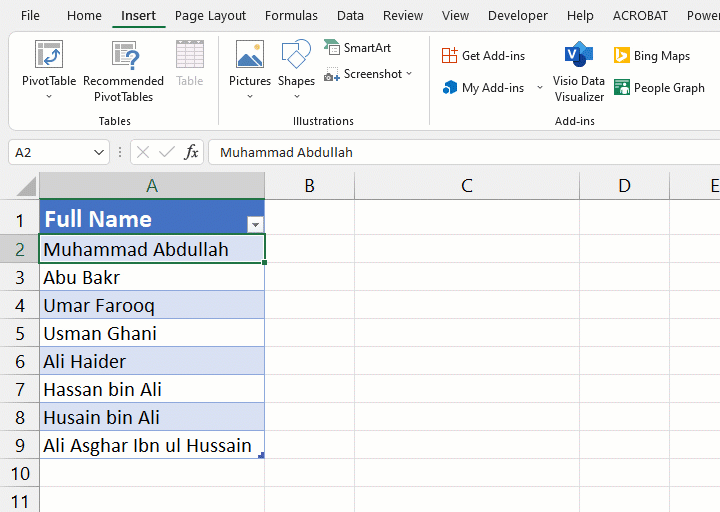The width and height of the screenshot is (720, 512).
Task: Select cell Abu Bakr
Action: coord(152,277)
